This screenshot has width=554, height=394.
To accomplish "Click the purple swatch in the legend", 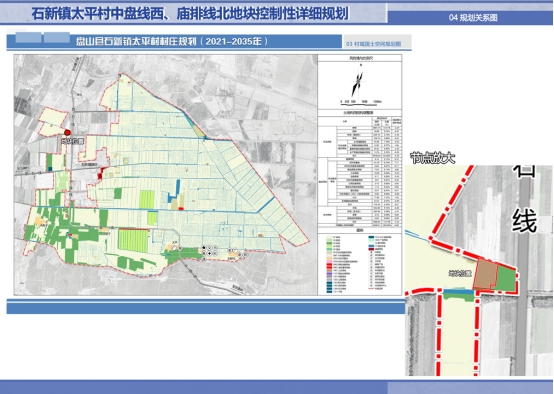I will click(329, 274).
